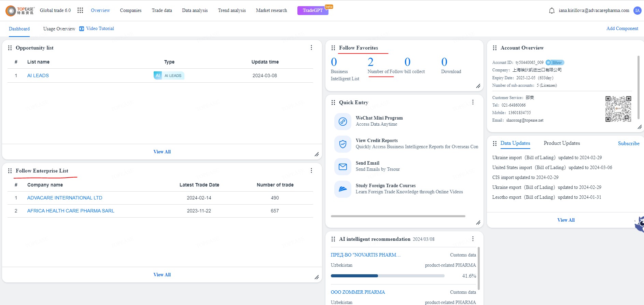Image resolution: width=644 pixels, height=305 pixels.
Task: Open the Trade data menu
Action: [x=162, y=11]
